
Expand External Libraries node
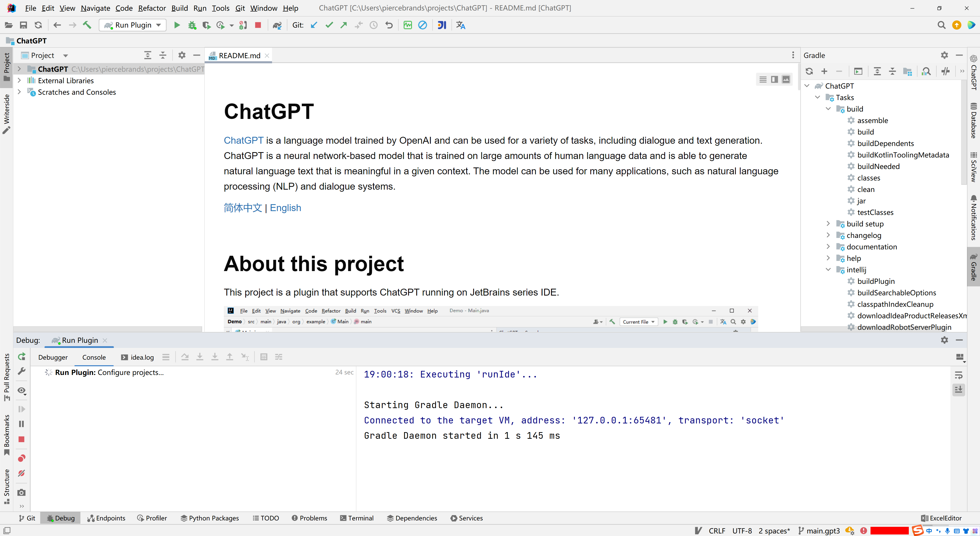click(19, 80)
